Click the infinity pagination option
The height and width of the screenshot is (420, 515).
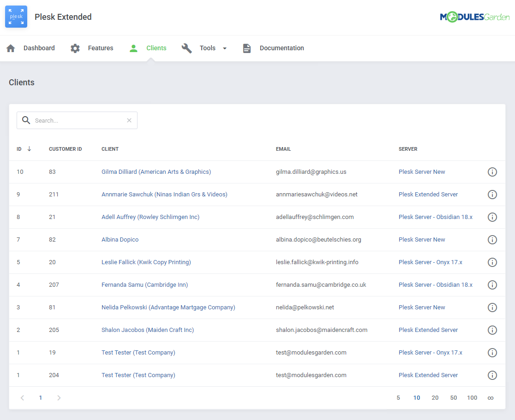point(491,397)
